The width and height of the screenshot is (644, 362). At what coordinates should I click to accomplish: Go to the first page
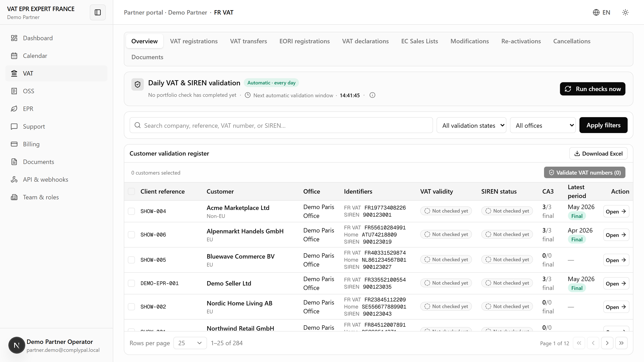click(579, 343)
